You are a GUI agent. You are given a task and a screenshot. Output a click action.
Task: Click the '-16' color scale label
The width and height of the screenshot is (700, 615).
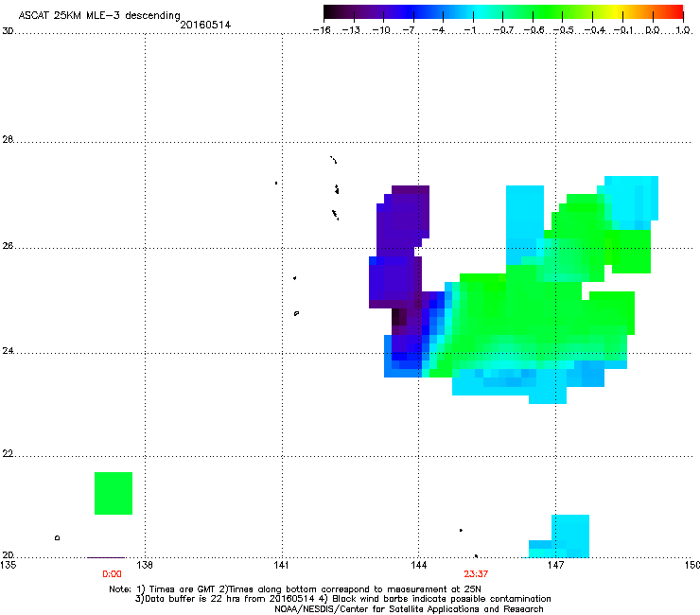(322, 30)
